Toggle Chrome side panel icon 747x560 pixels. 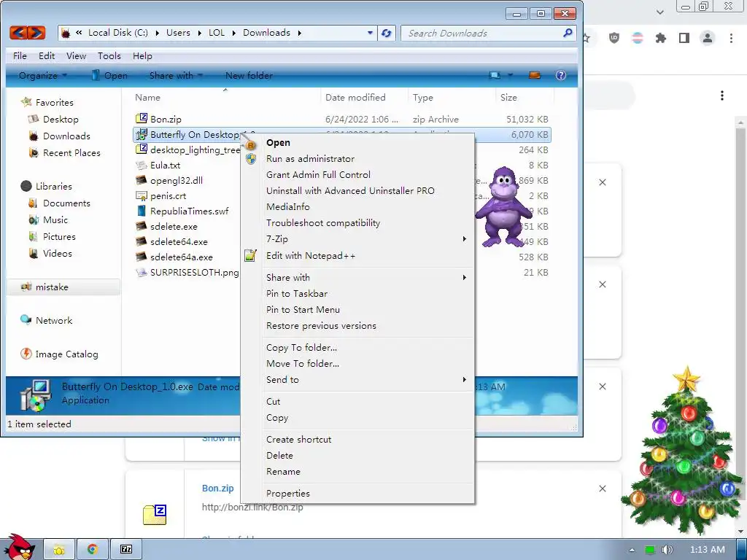pos(684,38)
